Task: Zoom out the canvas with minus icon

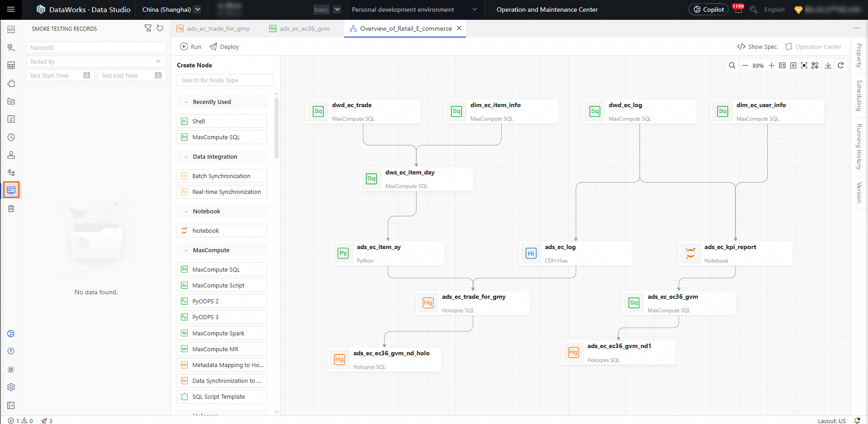Action: [x=745, y=66]
